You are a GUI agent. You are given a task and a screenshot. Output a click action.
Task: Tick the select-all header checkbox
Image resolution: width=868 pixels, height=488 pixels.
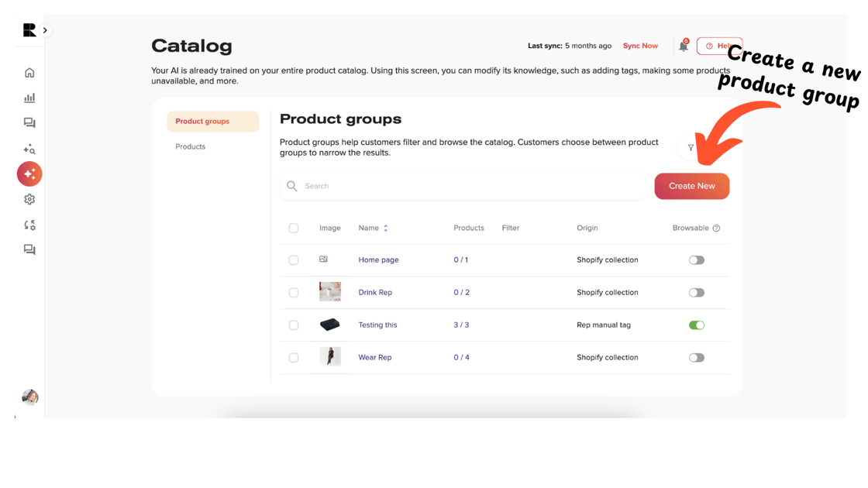coord(294,228)
